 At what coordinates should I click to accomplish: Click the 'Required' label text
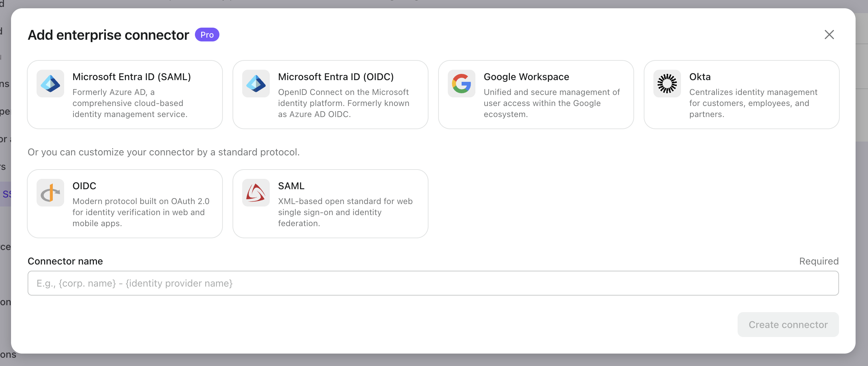pyautogui.click(x=819, y=261)
